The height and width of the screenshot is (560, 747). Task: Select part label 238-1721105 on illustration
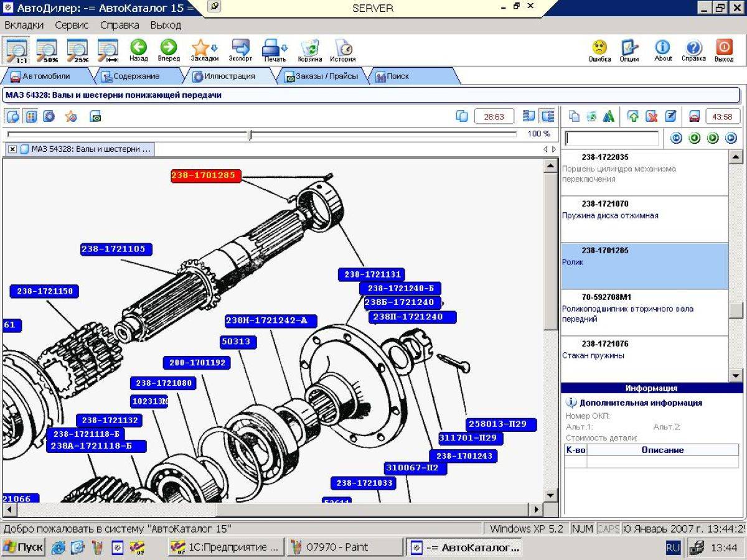[116, 250]
